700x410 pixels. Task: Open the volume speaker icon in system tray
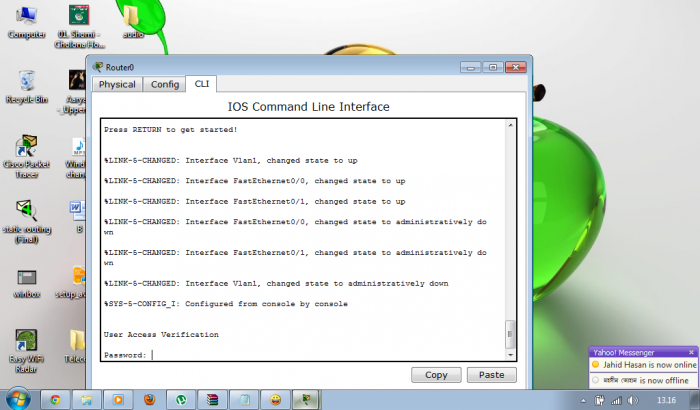click(x=633, y=400)
